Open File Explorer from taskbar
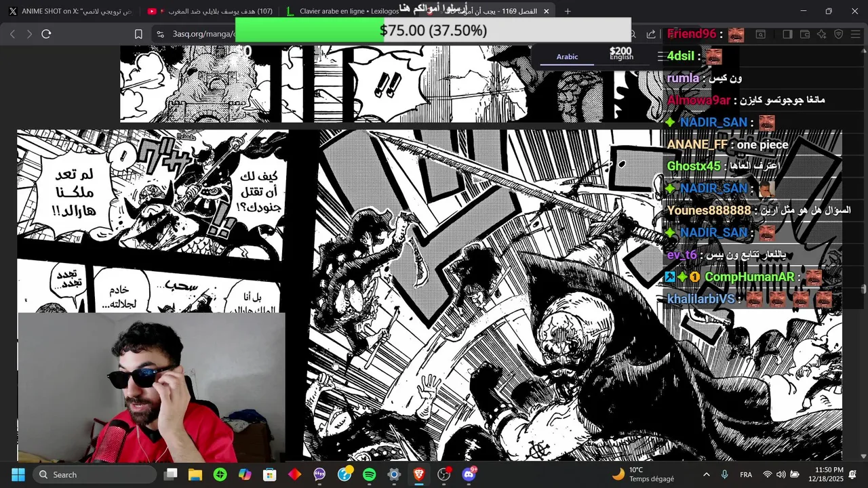Viewport: 868px width, 488px height. coord(195,474)
